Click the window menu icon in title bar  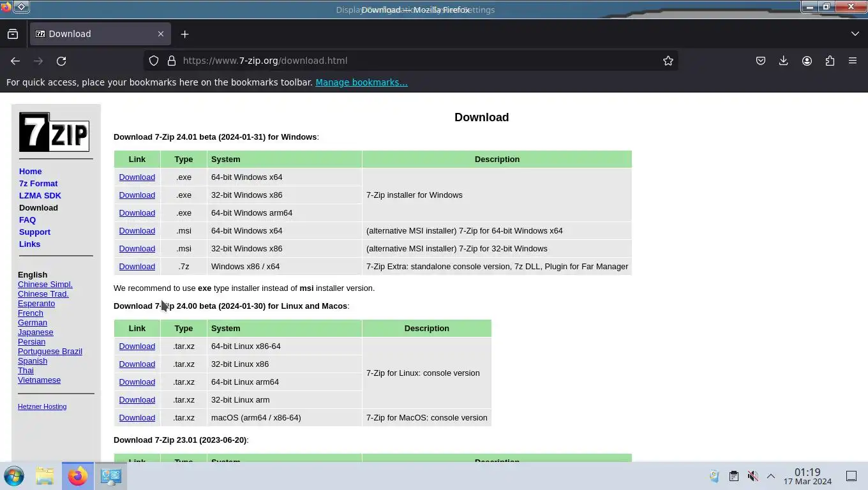pyautogui.click(x=6, y=8)
